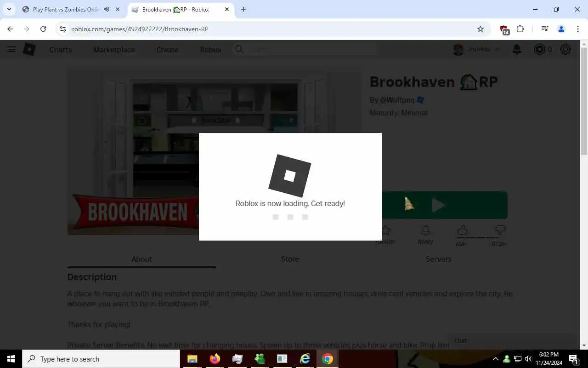
Task: Open the Roblox settings gear
Action: pos(565,49)
